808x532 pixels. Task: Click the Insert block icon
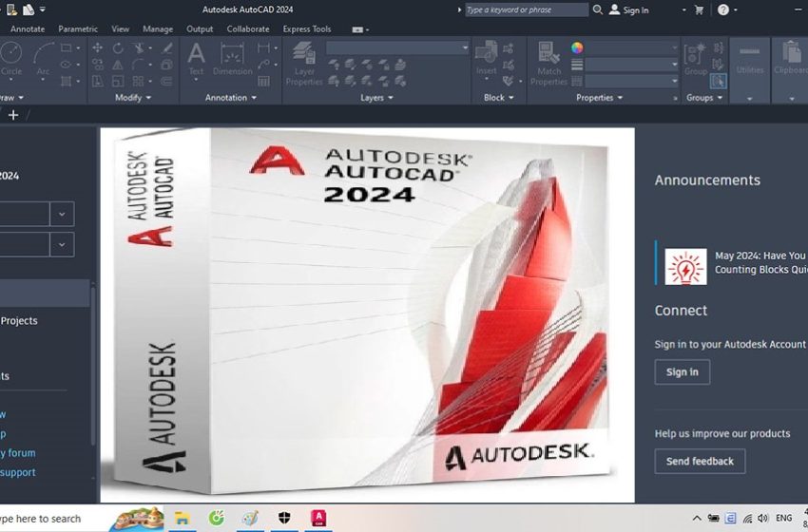point(486,59)
